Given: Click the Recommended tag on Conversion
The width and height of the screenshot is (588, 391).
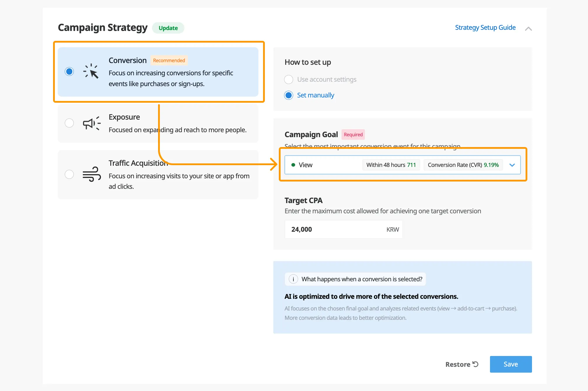Looking at the screenshot, I should point(169,60).
